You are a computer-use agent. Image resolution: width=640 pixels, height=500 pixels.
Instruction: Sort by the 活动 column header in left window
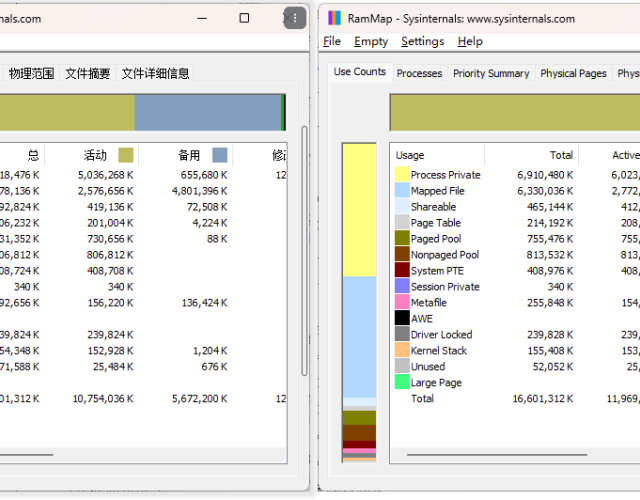pyautogui.click(x=91, y=155)
